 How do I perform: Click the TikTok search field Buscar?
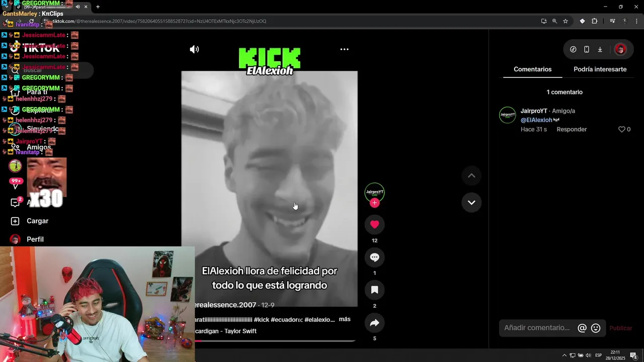pyautogui.click(x=50, y=70)
